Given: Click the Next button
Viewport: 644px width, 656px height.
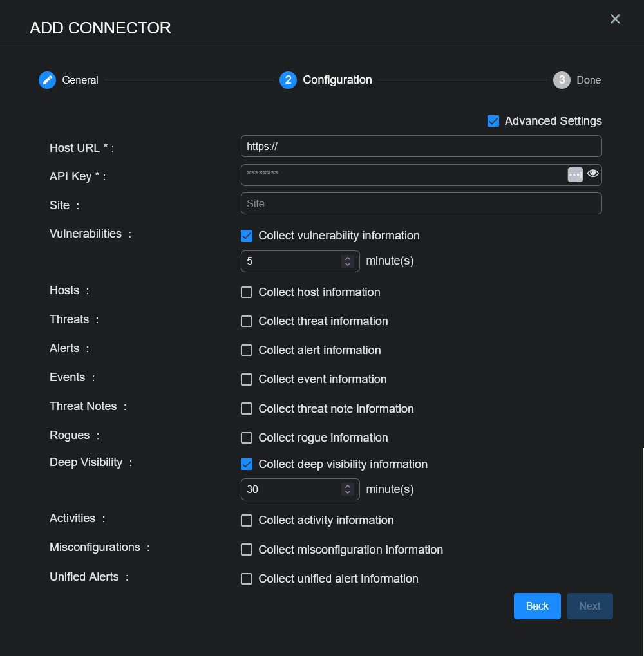Looking at the screenshot, I should tap(589, 606).
